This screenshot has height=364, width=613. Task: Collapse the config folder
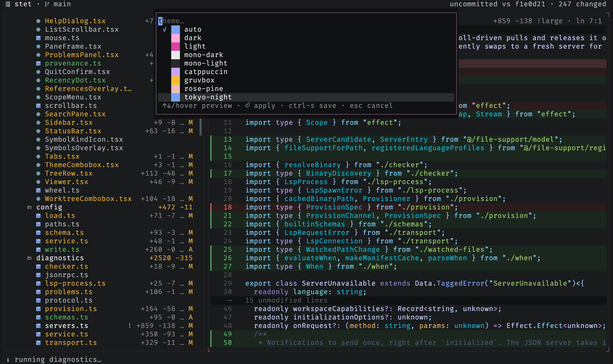pyautogui.click(x=30, y=208)
